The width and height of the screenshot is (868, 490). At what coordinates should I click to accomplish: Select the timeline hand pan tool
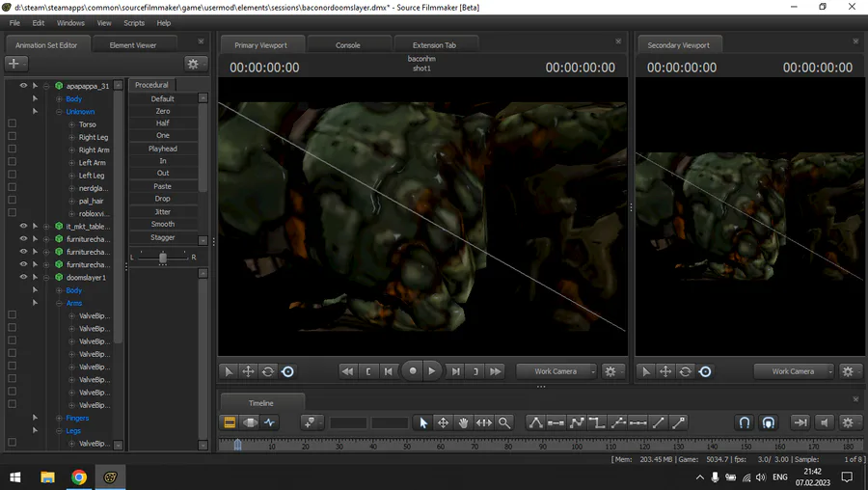[x=463, y=422]
